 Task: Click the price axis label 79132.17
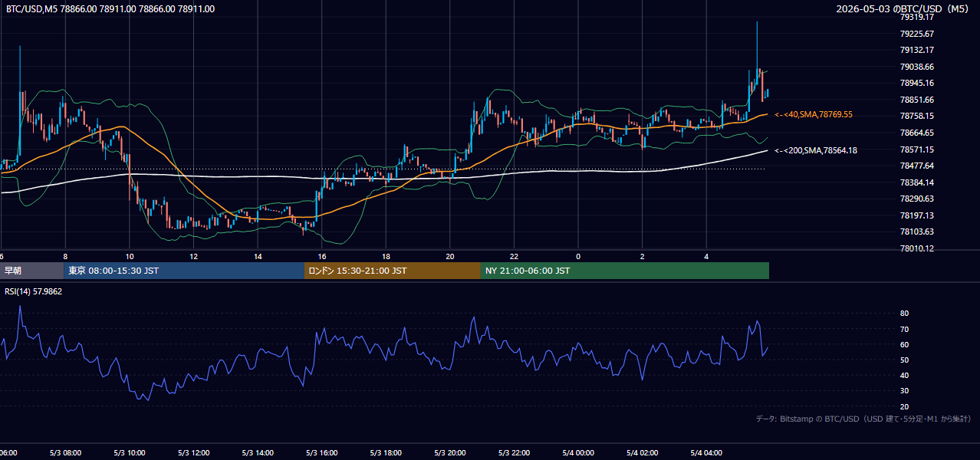(916, 50)
